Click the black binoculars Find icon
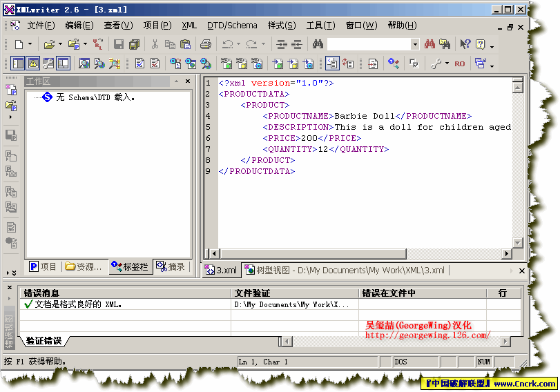 (318, 44)
